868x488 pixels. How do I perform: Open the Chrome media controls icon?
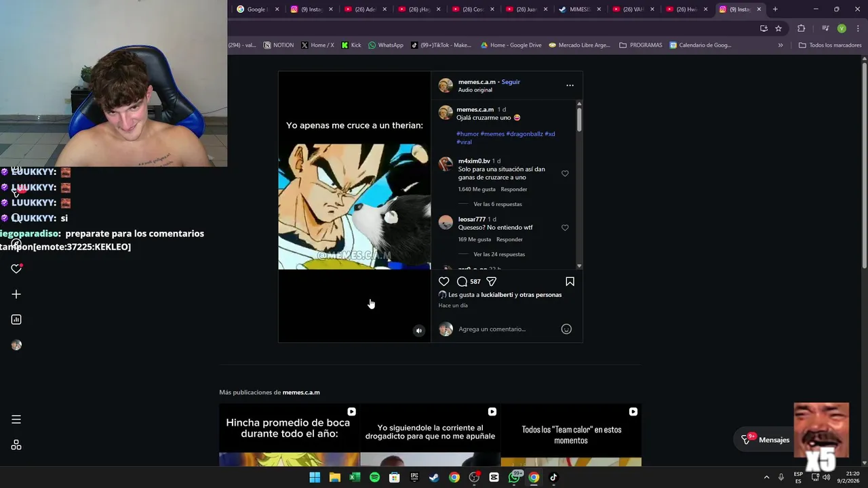825,28
